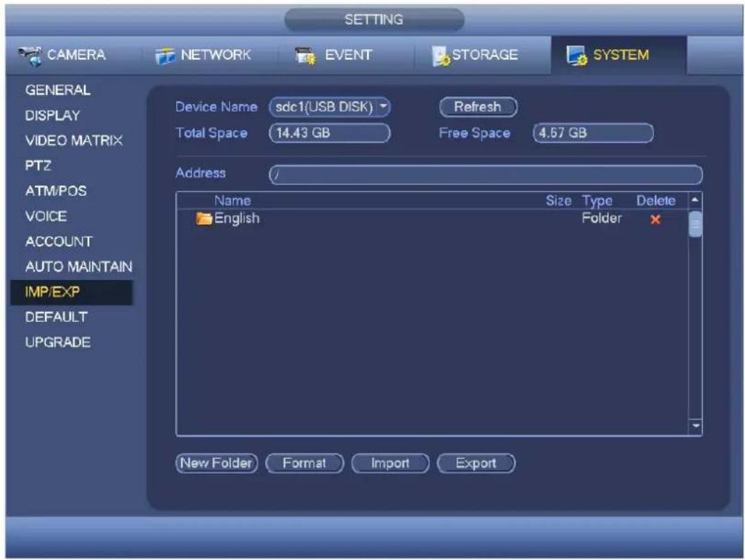
Task: Click the network icon beside NETWORK
Action: tap(165, 56)
